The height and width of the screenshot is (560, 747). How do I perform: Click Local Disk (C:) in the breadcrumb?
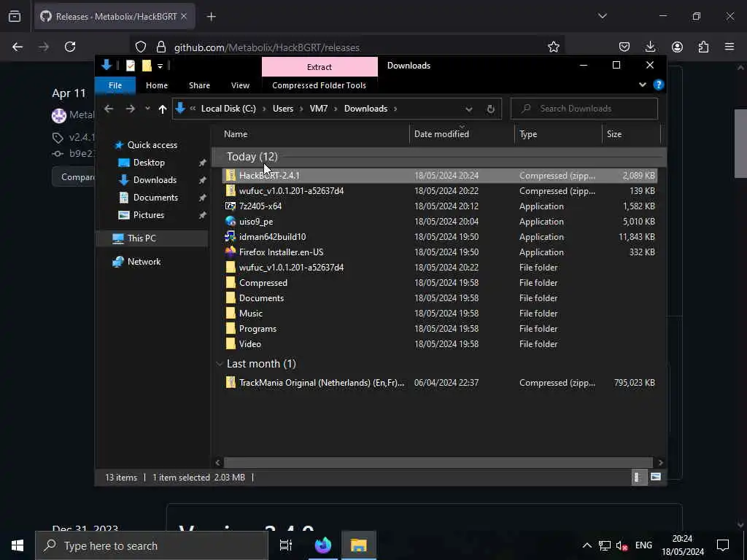click(x=228, y=109)
